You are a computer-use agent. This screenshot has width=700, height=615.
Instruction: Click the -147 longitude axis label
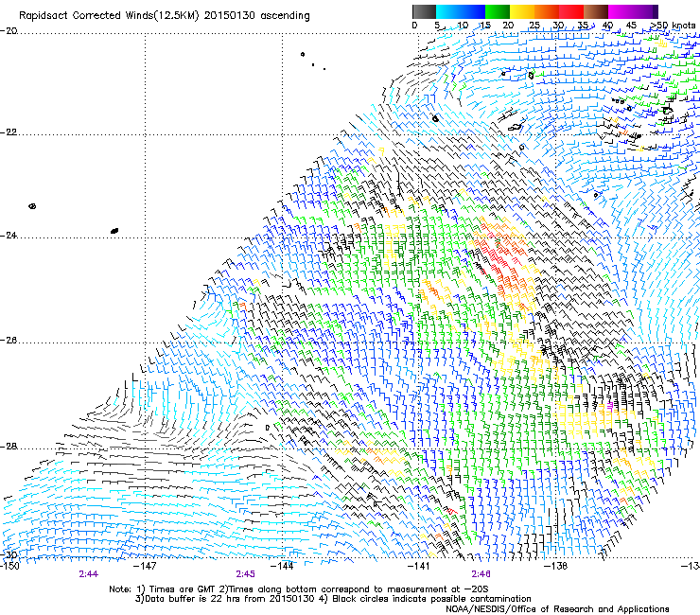pos(146,566)
